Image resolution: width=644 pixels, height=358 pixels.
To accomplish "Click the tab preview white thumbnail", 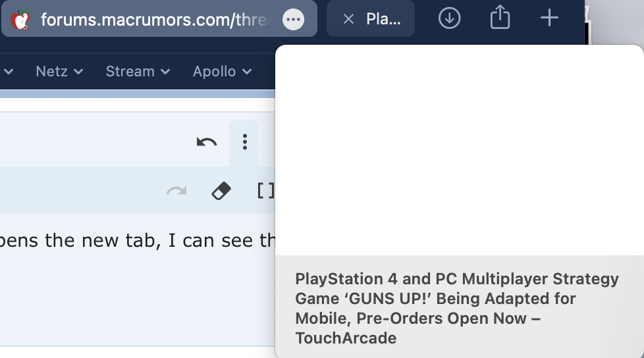I will [459, 150].
